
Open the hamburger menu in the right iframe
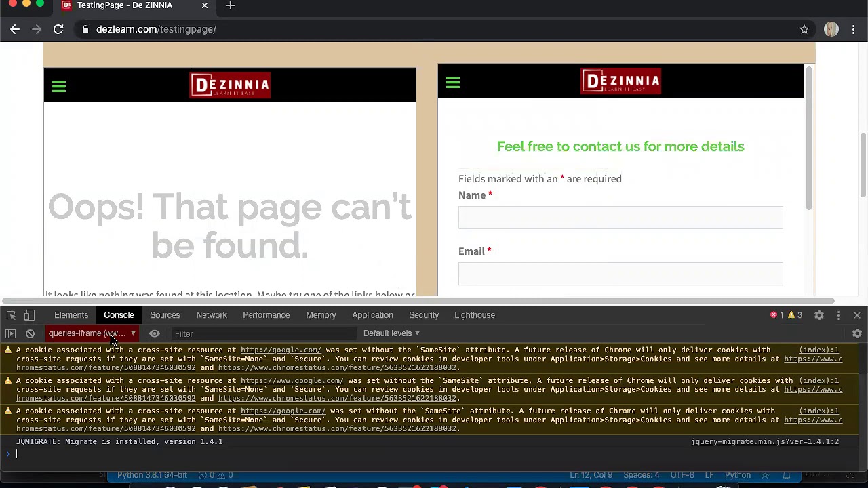pyautogui.click(x=453, y=83)
